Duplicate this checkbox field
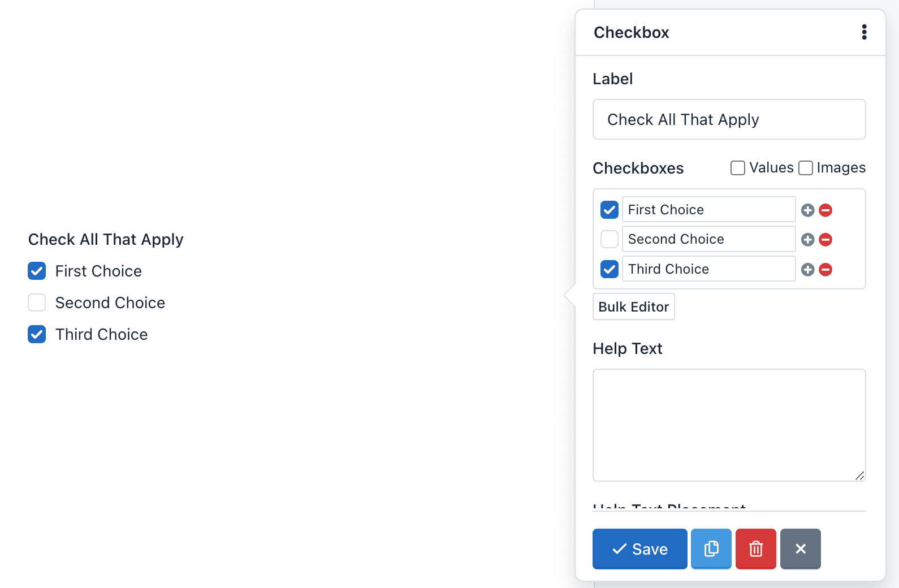Viewport: 899px width, 588px height. pos(711,548)
